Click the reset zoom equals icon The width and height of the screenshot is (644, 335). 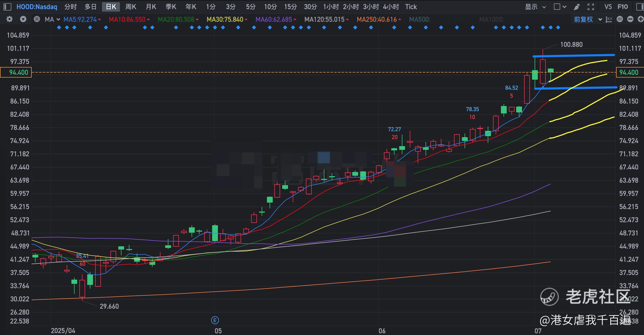point(620,19)
